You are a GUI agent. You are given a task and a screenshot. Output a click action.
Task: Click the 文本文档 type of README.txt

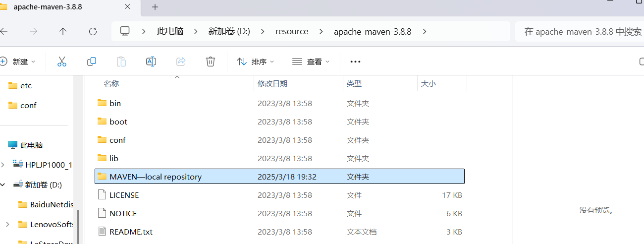pos(362,232)
